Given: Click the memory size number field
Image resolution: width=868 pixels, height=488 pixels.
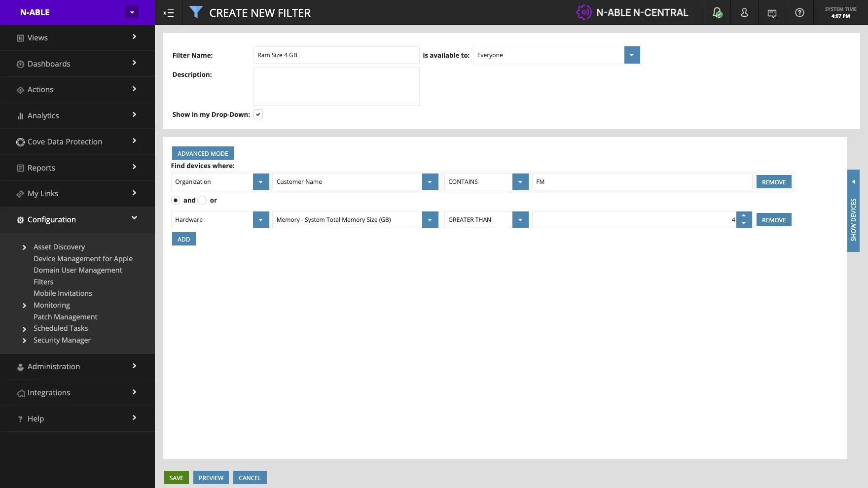Looking at the screenshot, I should (634, 220).
